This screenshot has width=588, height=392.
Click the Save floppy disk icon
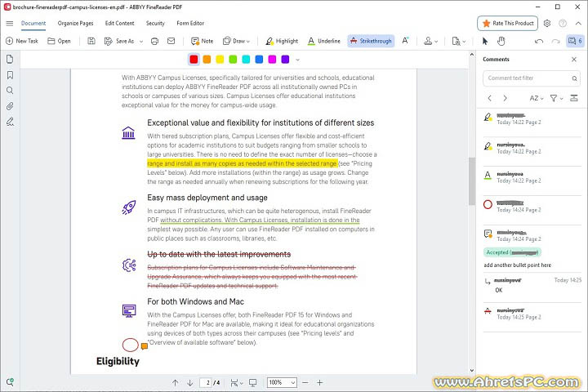pyautogui.click(x=91, y=41)
